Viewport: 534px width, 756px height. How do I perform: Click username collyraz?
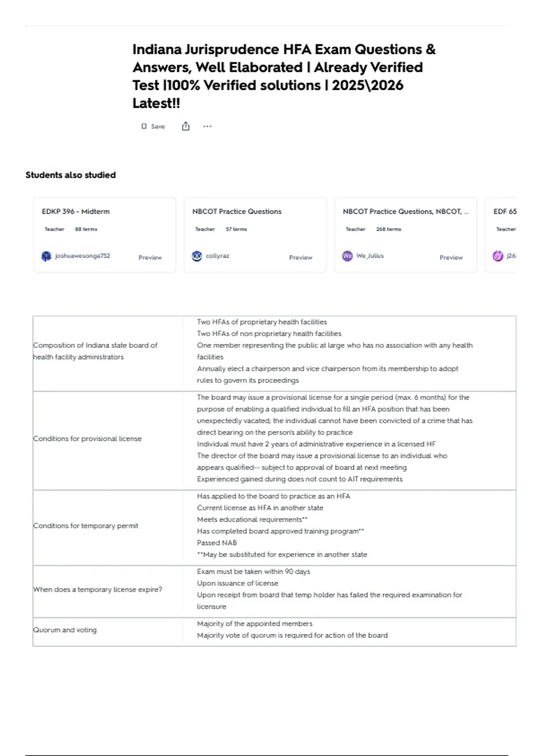[218, 256]
